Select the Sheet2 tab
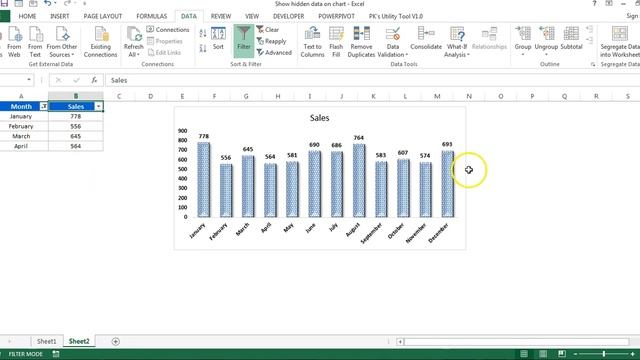 79,341
